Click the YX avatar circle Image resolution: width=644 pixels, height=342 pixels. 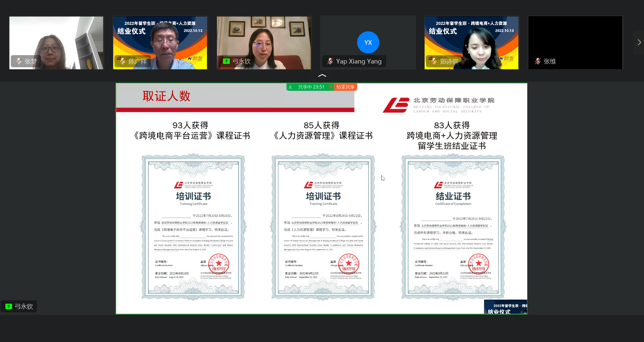pyautogui.click(x=368, y=42)
